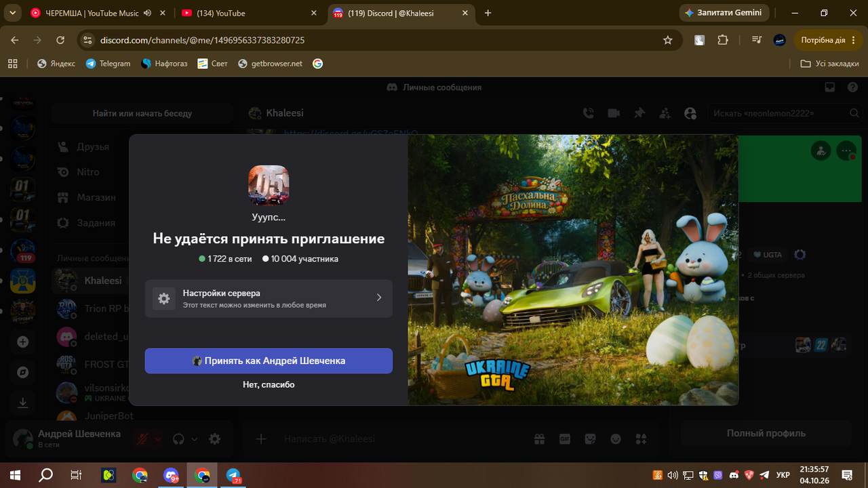The image size is (868, 488).
Task: Open the Усі закладки bookmarks folder
Action: click(x=830, y=63)
